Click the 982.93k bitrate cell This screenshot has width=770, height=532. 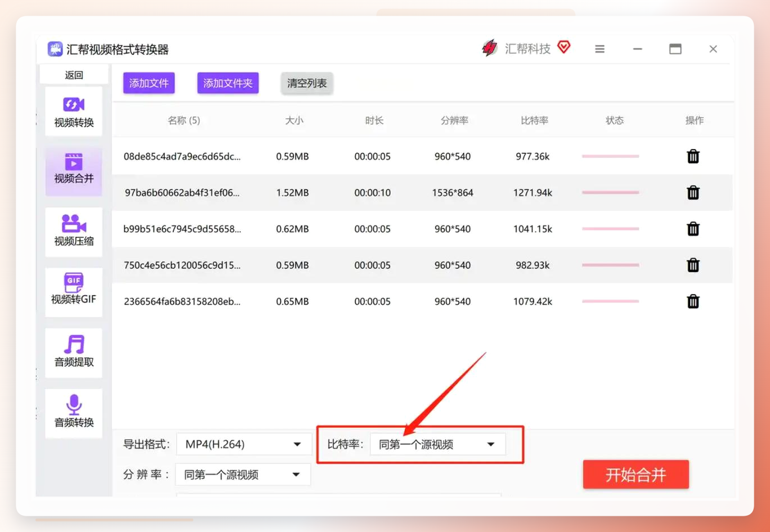(x=532, y=265)
